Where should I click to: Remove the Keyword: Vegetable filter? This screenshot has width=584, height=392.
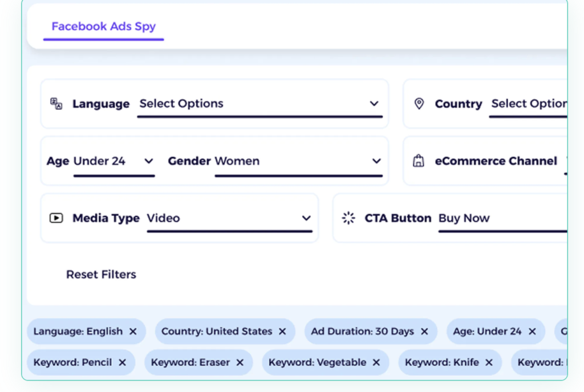(x=375, y=362)
